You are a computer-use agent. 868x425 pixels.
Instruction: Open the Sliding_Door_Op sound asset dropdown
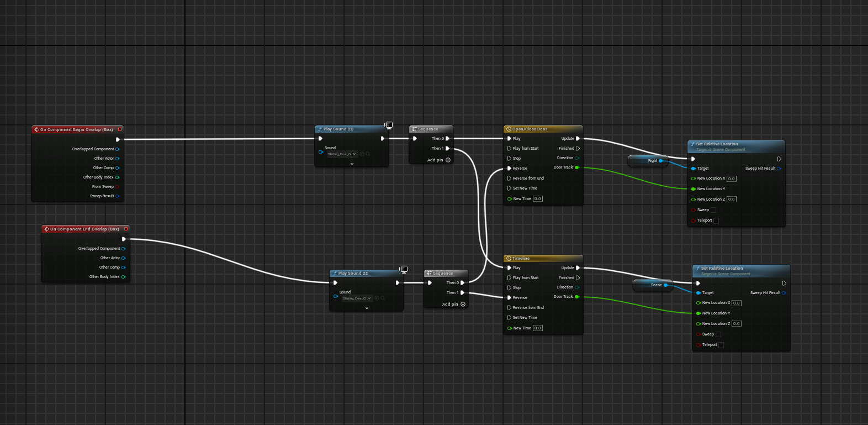point(342,154)
